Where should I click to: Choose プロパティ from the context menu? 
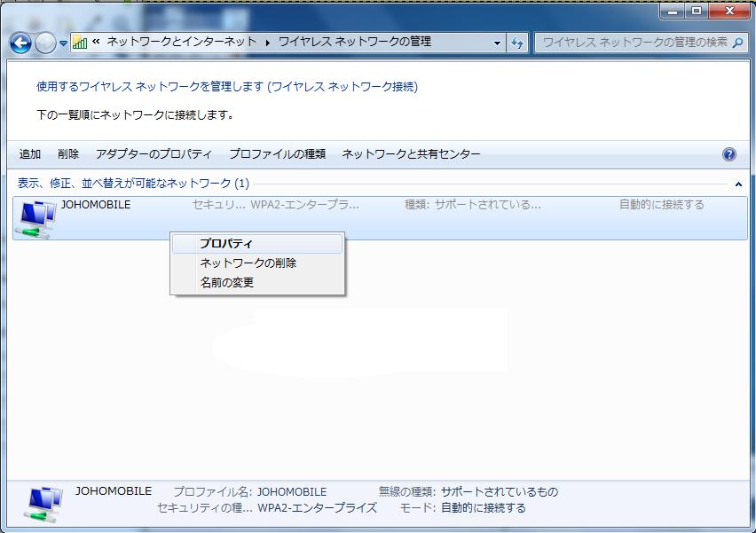(257, 244)
